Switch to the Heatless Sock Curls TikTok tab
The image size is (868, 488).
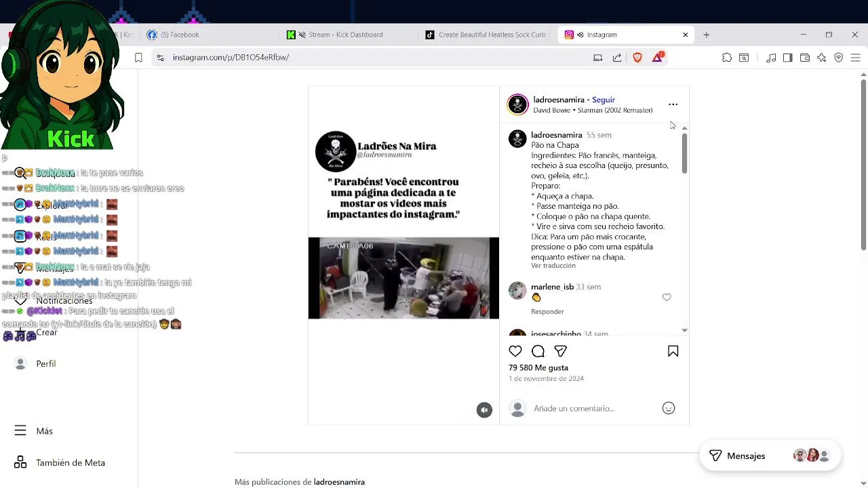coord(487,35)
